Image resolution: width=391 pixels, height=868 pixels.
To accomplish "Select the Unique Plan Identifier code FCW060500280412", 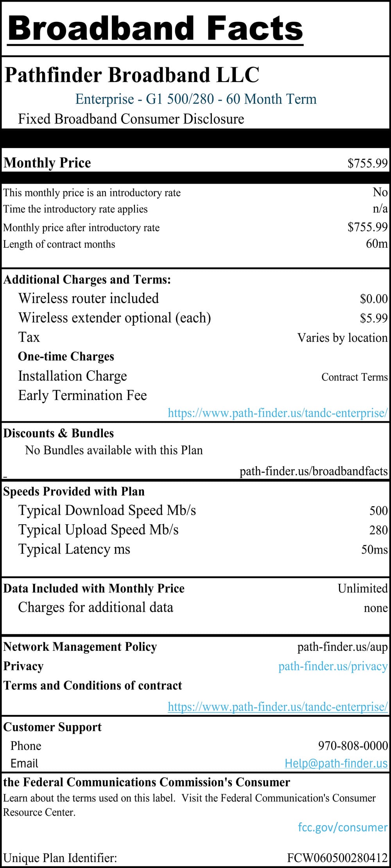I will click(x=337, y=858).
